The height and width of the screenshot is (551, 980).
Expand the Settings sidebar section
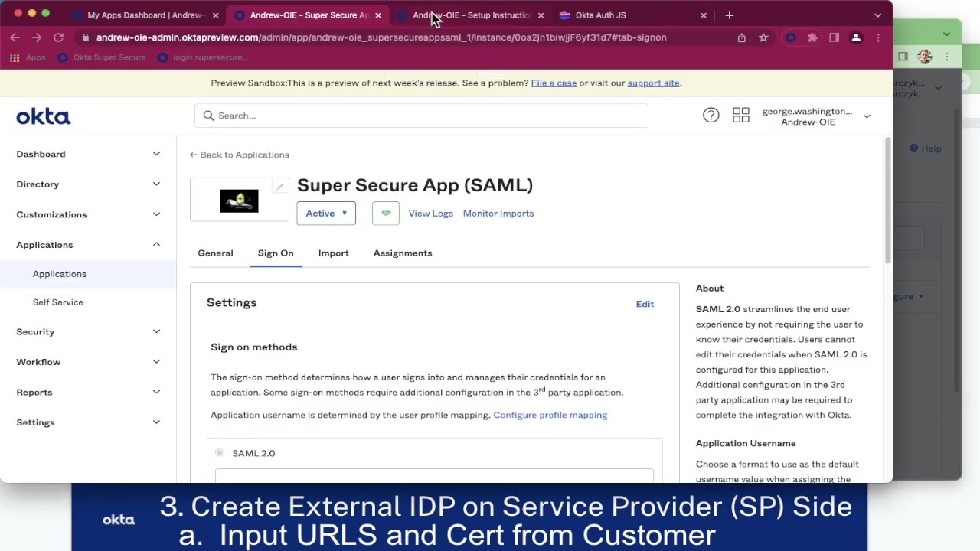click(88, 422)
